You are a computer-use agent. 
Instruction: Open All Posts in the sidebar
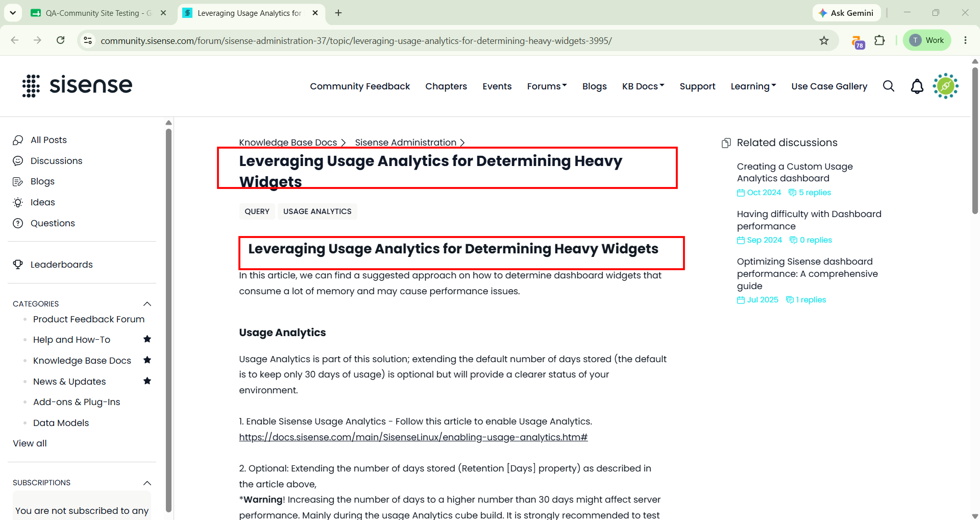(48, 140)
